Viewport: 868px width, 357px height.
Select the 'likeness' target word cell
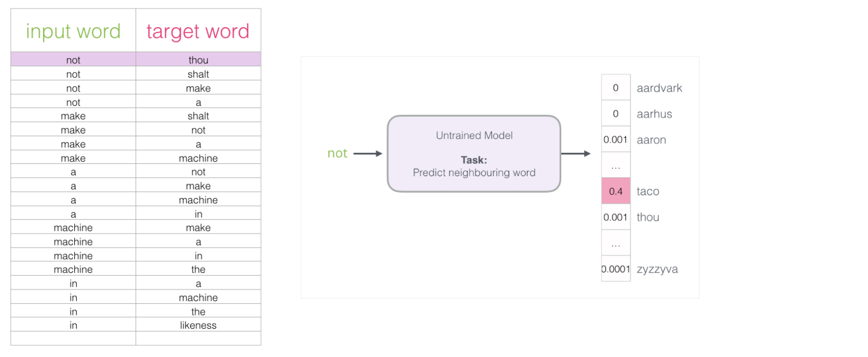(x=198, y=325)
